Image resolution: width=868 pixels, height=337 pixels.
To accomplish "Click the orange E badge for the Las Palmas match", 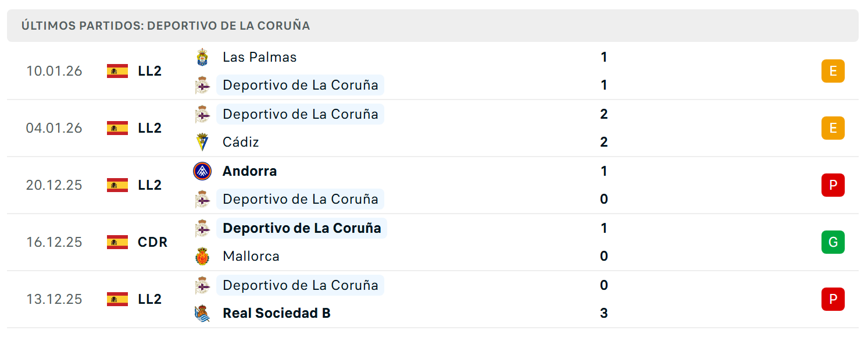I will [x=833, y=71].
